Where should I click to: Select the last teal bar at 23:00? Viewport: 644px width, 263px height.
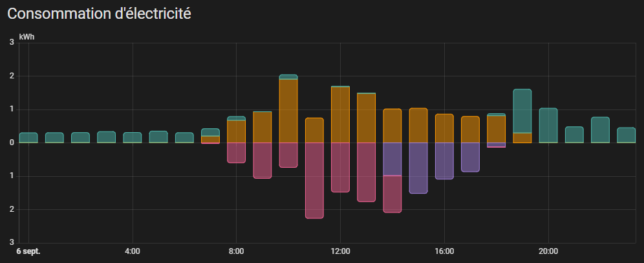click(x=626, y=135)
